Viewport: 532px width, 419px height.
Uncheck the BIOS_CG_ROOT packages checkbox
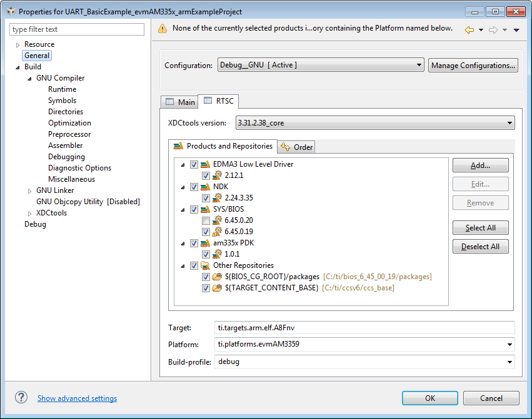pyautogui.click(x=206, y=277)
